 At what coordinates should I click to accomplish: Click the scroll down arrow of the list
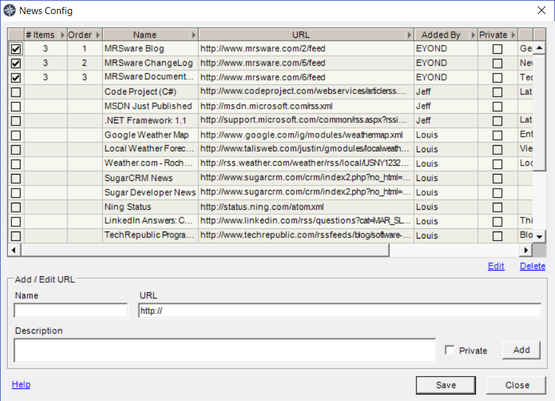click(539, 236)
